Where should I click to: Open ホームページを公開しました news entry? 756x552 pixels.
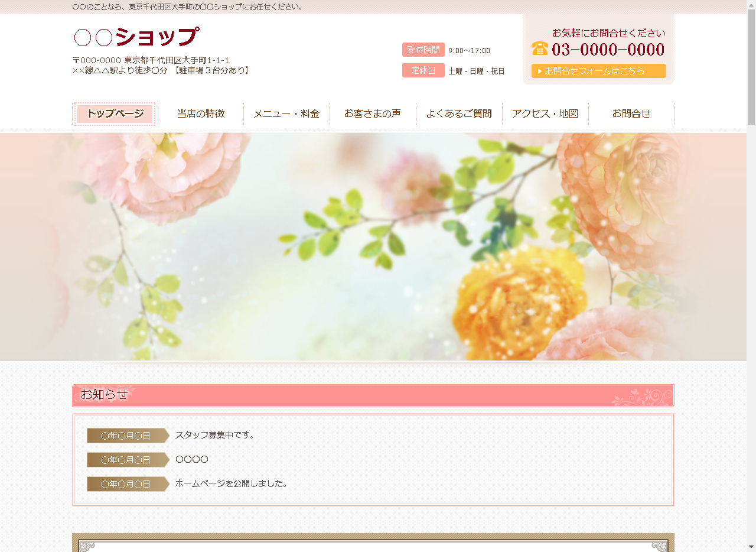232,483
